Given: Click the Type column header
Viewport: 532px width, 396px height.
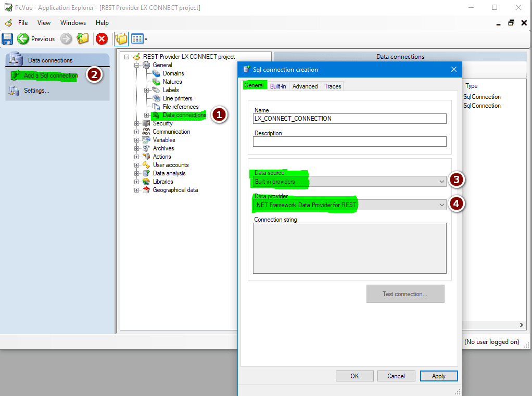Looking at the screenshot, I should click(x=471, y=86).
